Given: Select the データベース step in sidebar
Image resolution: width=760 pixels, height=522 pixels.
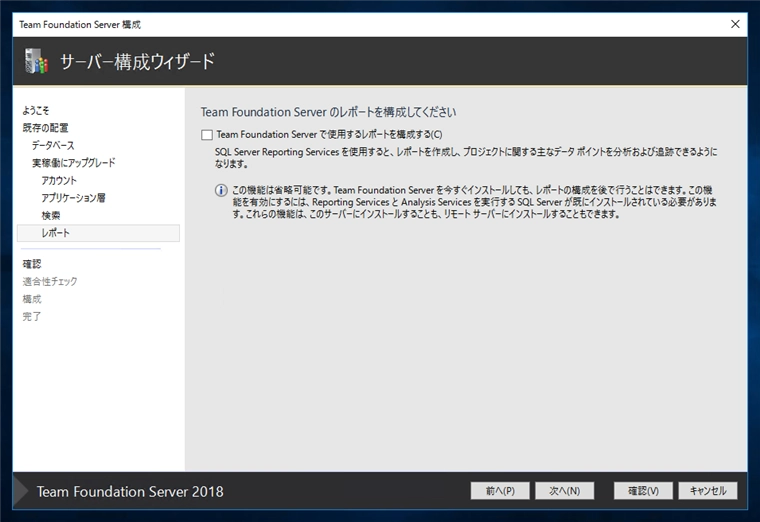Looking at the screenshot, I should (x=53, y=145).
